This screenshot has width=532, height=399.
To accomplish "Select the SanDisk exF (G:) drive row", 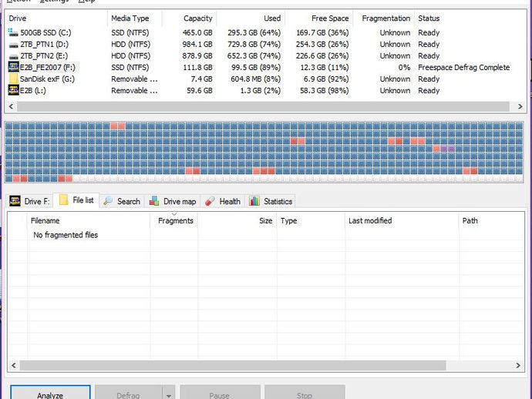I will coord(264,79).
